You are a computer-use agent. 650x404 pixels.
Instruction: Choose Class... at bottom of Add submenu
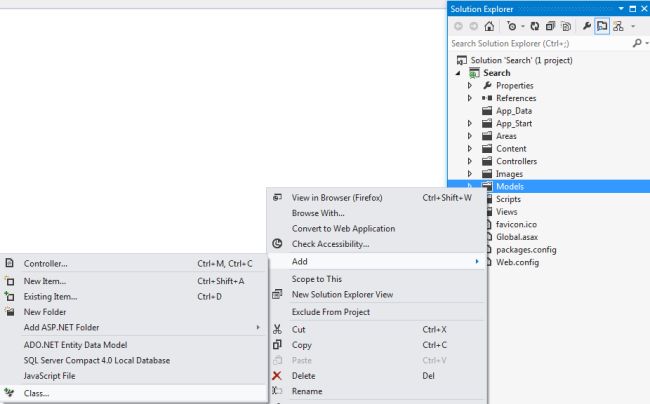133,393
